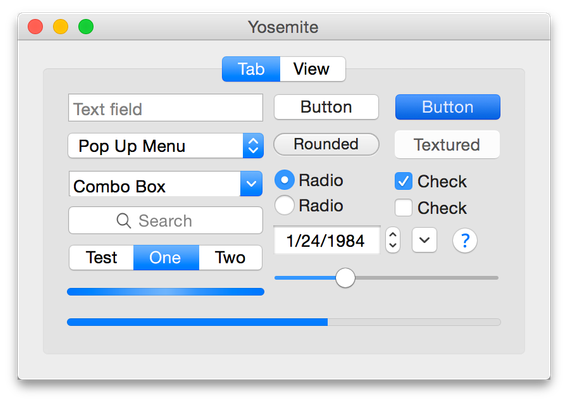Switch to the View tab
568x405 pixels.
pos(312,69)
